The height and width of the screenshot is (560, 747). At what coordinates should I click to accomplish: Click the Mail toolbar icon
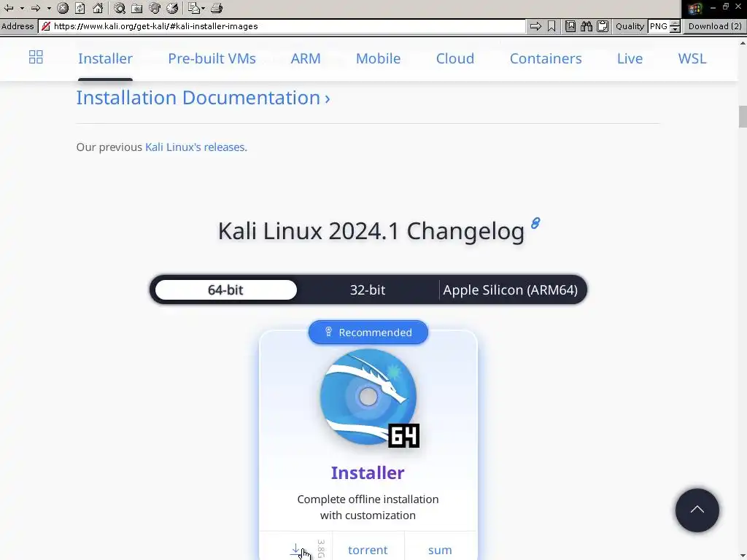click(x=193, y=8)
